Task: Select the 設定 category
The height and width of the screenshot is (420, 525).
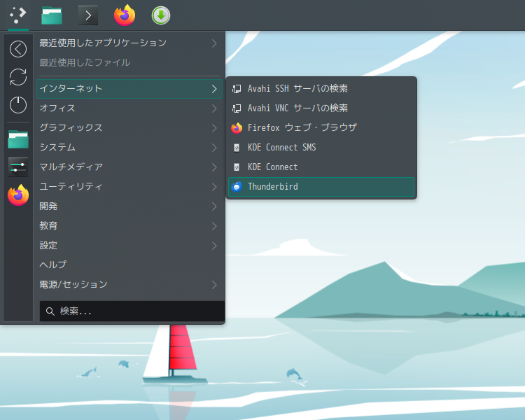Action: coord(129,246)
